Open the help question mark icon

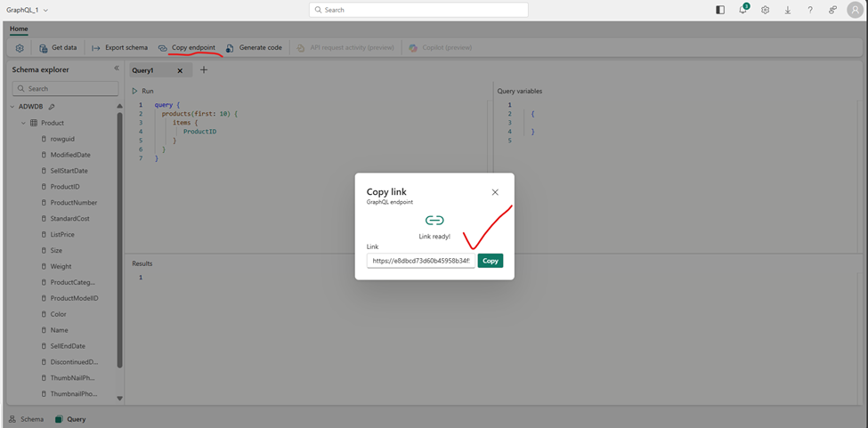click(809, 10)
